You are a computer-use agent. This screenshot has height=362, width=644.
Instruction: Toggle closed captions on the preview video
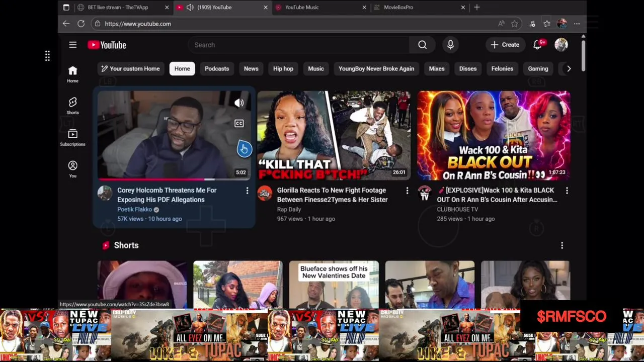pos(239,124)
